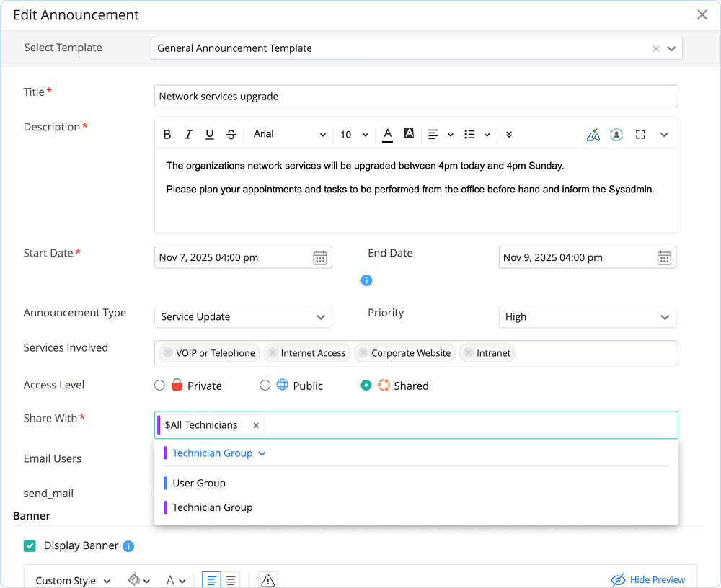Select the Private access level
Viewport: 721px width, 588px height.
point(159,385)
